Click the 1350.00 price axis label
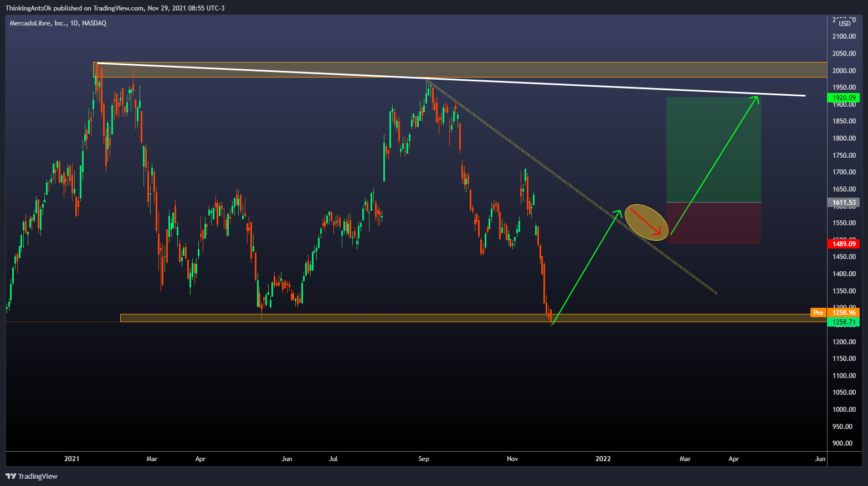868x486 pixels. tap(844, 291)
